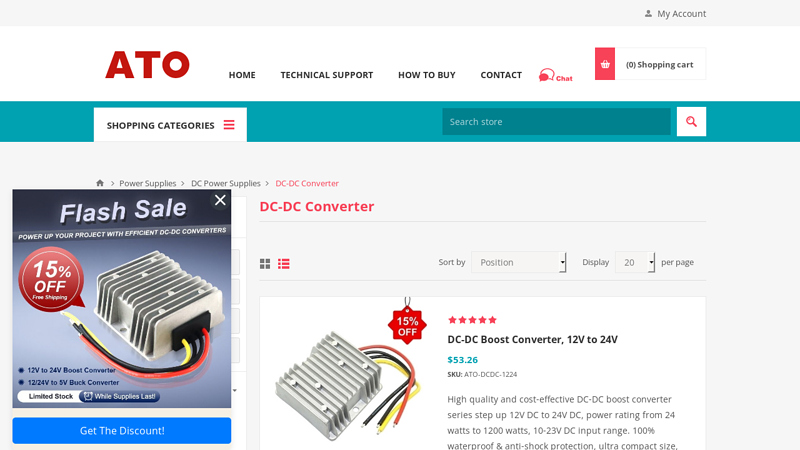Click the five-star rating of the converter
Screen dimensions: 800x450
tap(472, 320)
